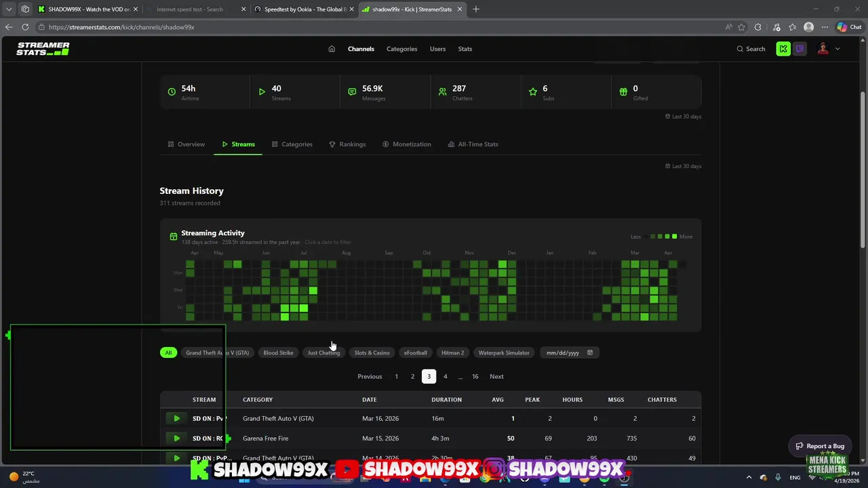Open the home icon in navigation
The height and width of the screenshot is (488, 868).
pyautogui.click(x=332, y=49)
